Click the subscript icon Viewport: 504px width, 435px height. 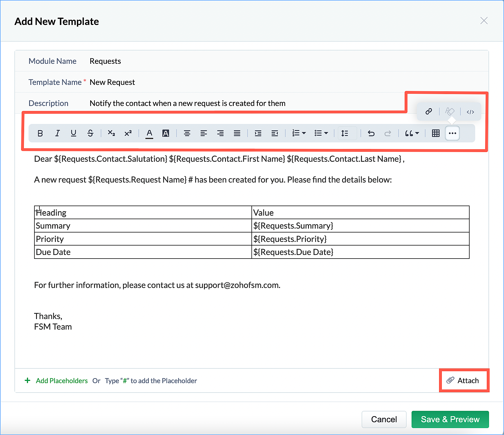pos(111,133)
